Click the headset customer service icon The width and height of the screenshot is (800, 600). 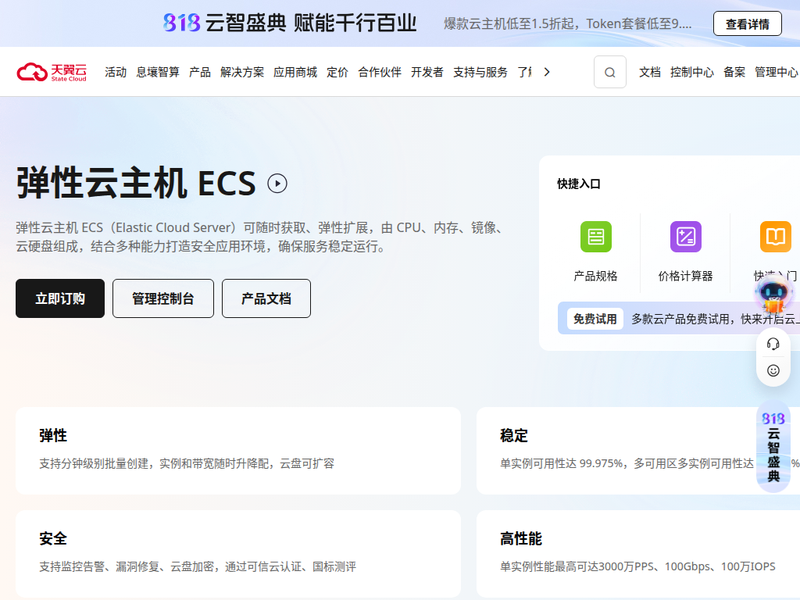click(x=773, y=344)
